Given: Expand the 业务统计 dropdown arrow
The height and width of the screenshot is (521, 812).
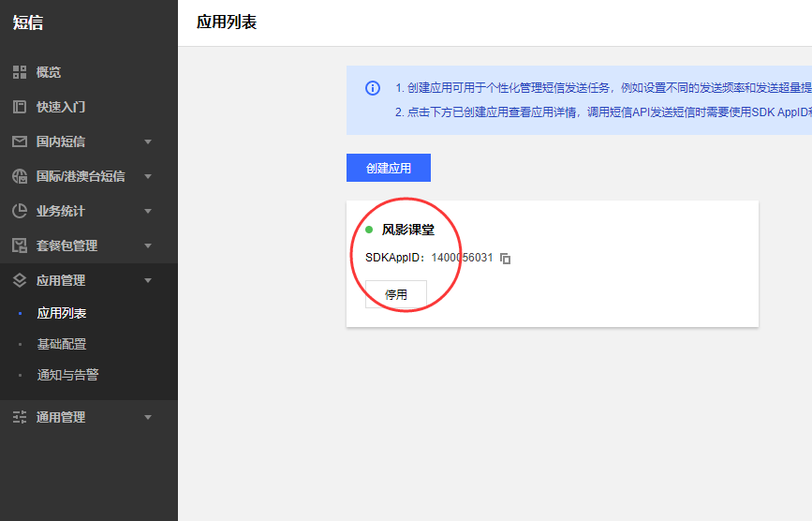Looking at the screenshot, I should tap(148, 211).
